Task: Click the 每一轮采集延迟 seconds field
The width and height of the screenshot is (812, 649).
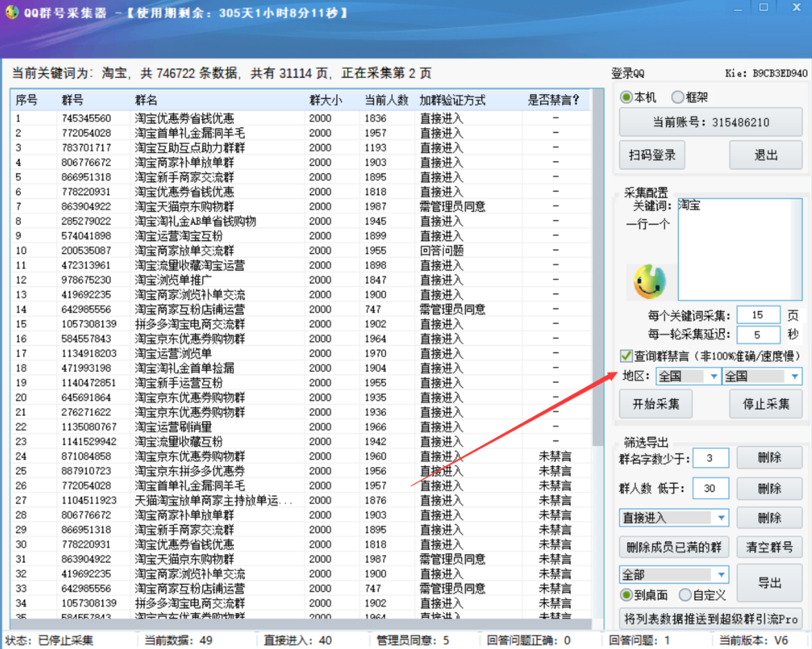Action: [x=757, y=334]
